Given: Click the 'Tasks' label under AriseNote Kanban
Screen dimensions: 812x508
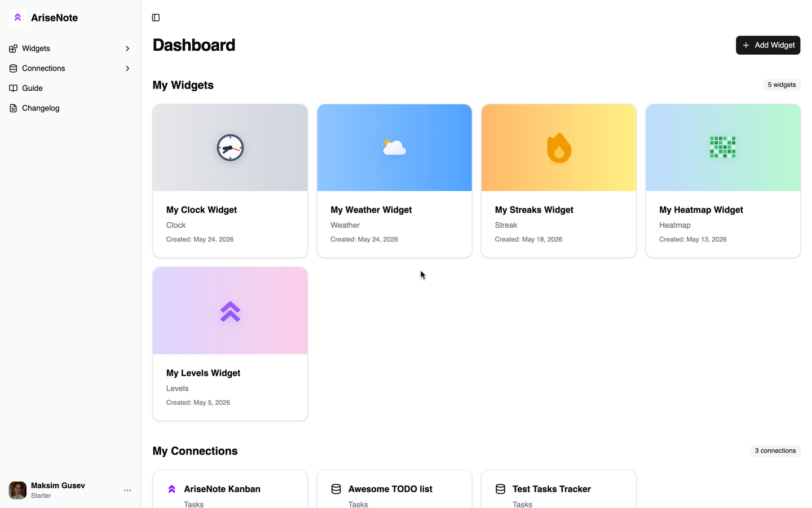Looking at the screenshot, I should tap(193, 504).
